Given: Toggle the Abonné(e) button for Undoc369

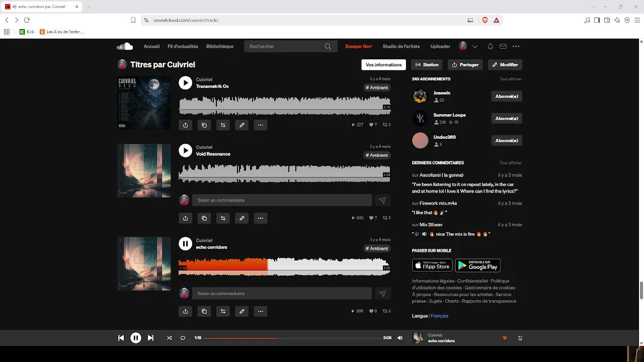Looking at the screenshot, I should click(x=507, y=140).
